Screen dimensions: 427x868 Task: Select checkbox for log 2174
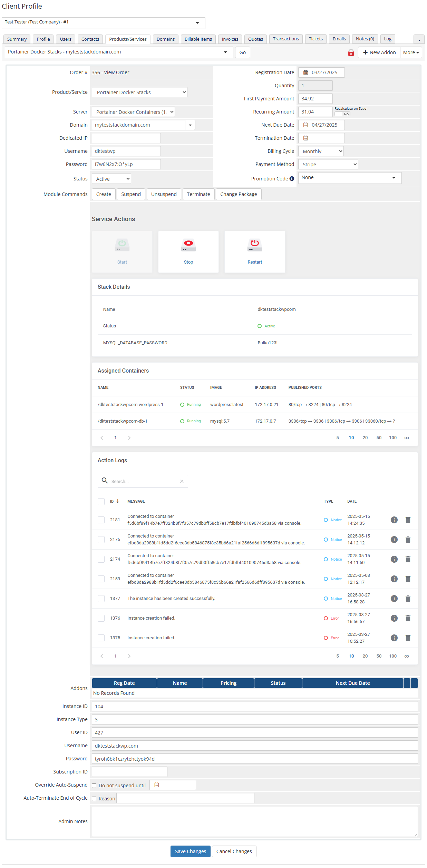click(x=101, y=559)
